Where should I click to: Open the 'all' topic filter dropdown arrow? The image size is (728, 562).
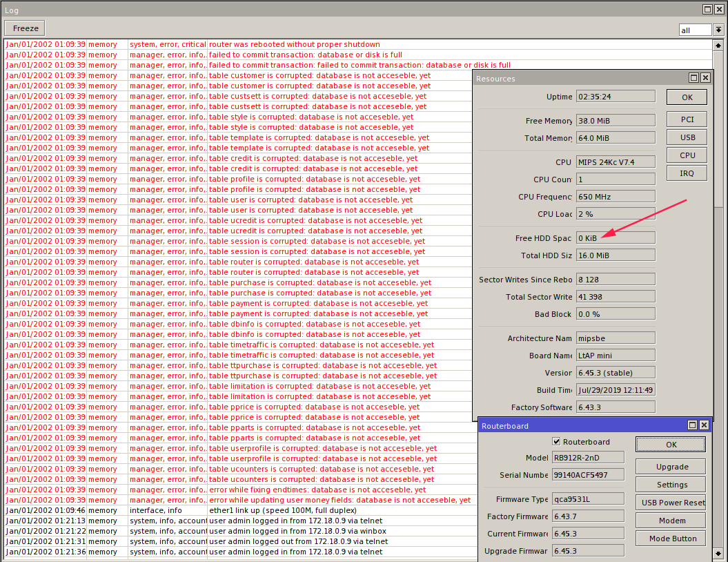pos(718,30)
